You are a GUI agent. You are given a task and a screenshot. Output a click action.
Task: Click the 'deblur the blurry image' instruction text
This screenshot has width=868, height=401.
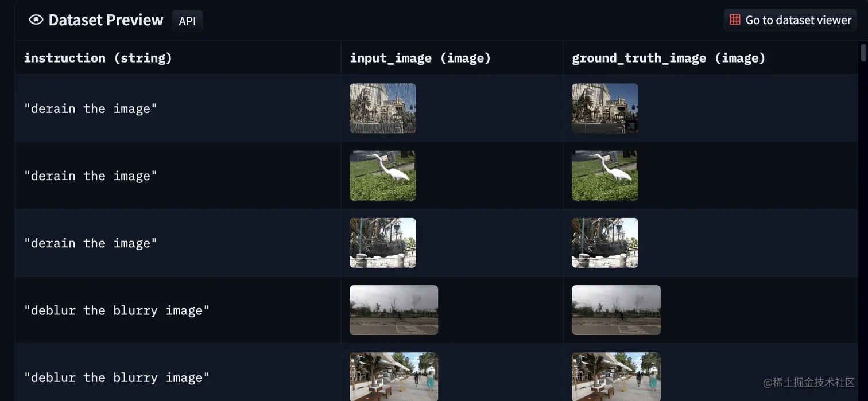point(117,310)
